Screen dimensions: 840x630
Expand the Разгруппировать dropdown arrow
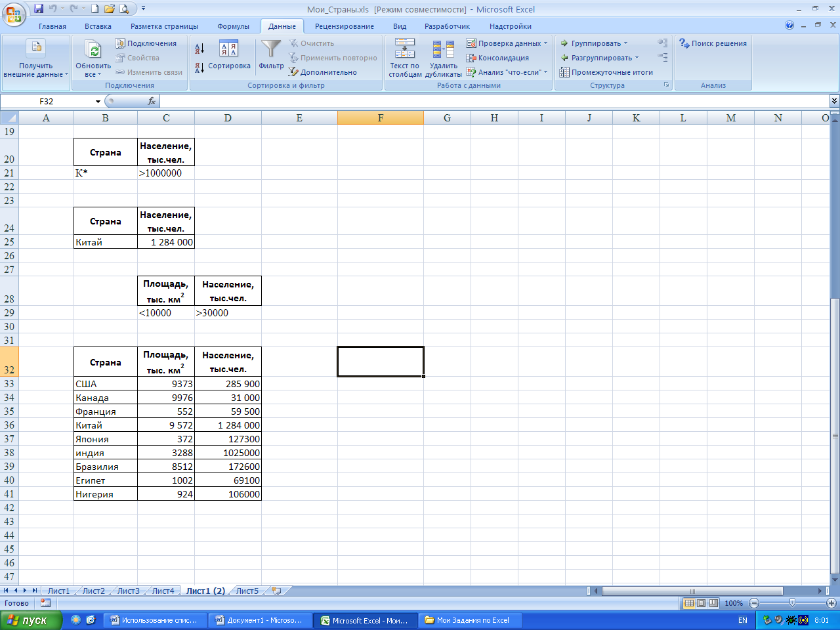[637, 58]
